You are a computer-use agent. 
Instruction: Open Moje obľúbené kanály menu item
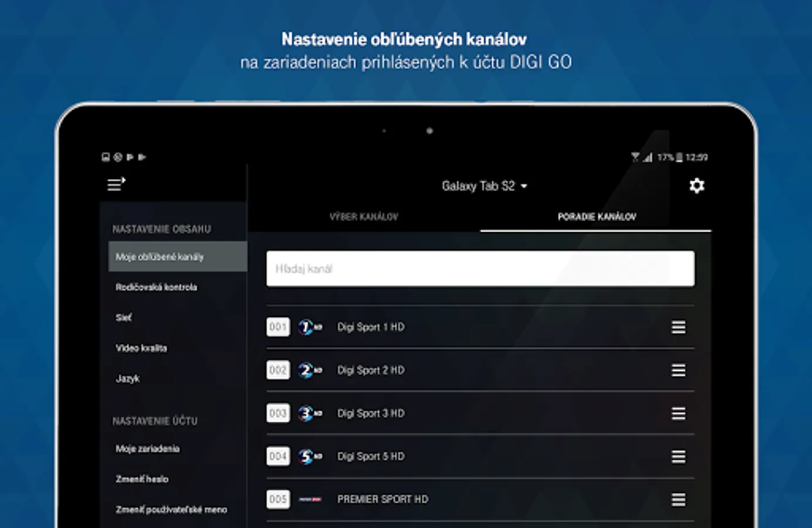(178, 256)
